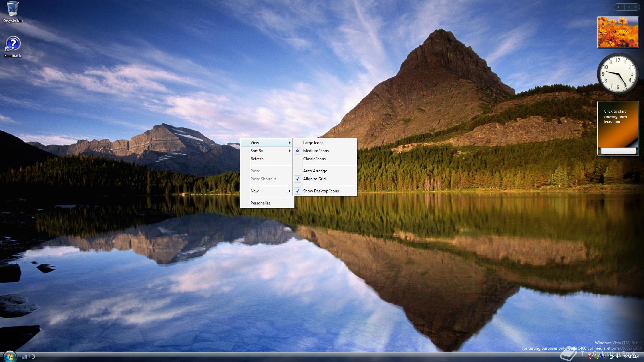Toggle Show Desktop Icons off
644x362 pixels.
coord(321,191)
